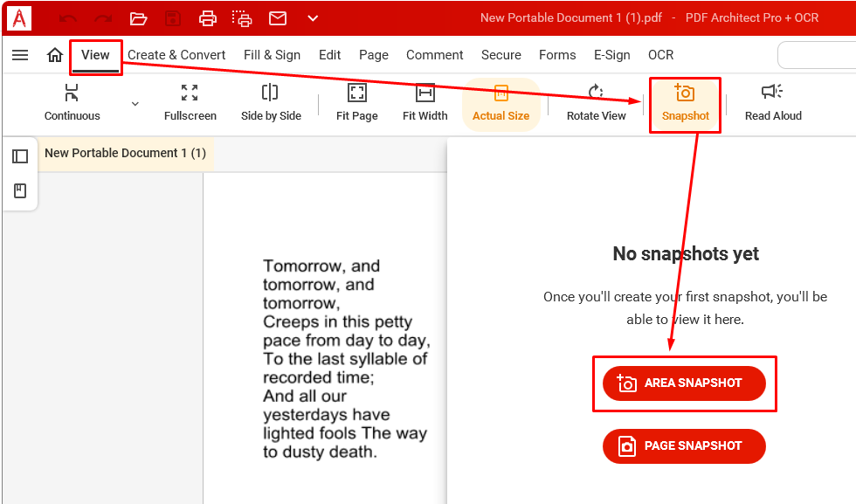The width and height of the screenshot is (856, 504).
Task: Open a file with the folder icon
Action: click(x=137, y=18)
